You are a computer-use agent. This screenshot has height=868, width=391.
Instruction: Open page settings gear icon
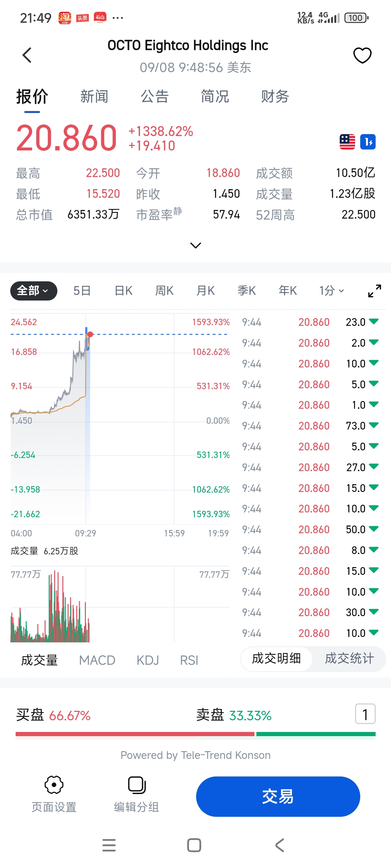[x=54, y=785]
